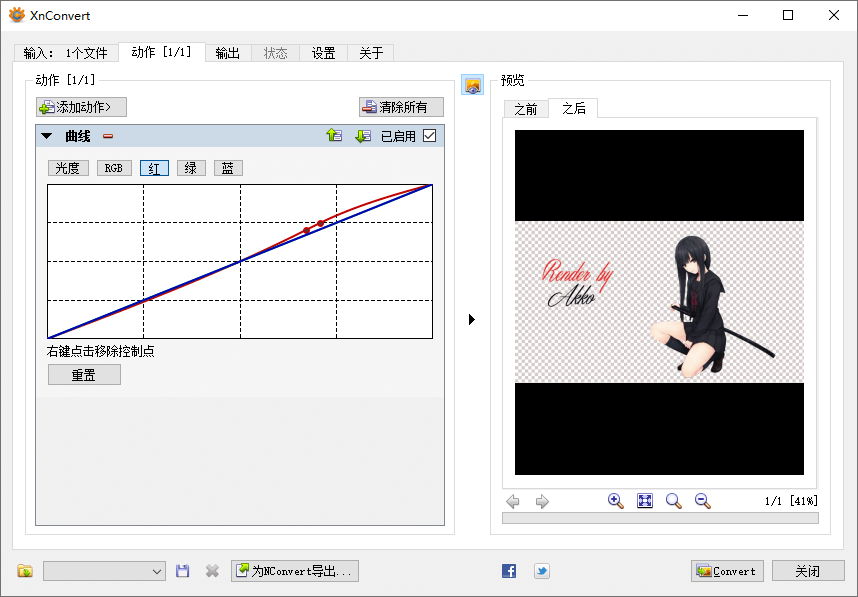The image size is (858, 597).
Task: Open the 添加动作 add action menu
Action: coord(82,107)
